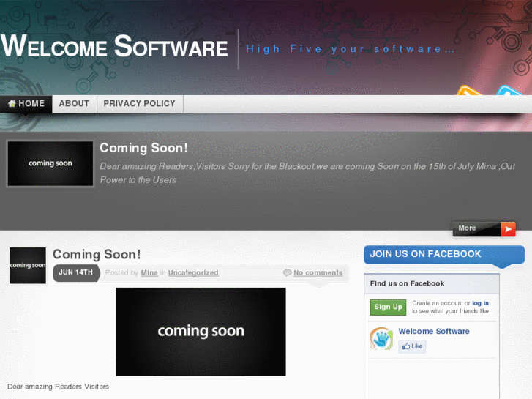Click the orange RSS icon in the header
Screen dimensions: 532x399
tap(469, 90)
